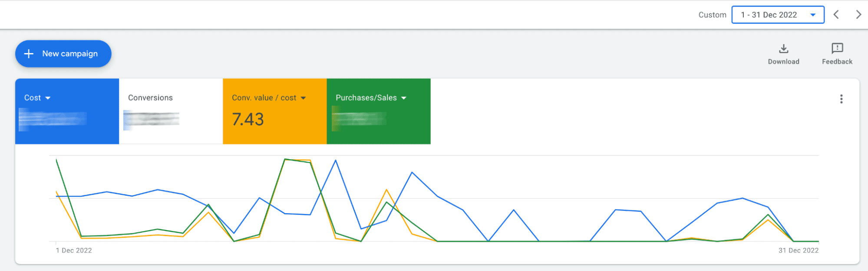This screenshot has width=868, height=271.
Task: Go to previous date range with left chevron
Action: 836,15
